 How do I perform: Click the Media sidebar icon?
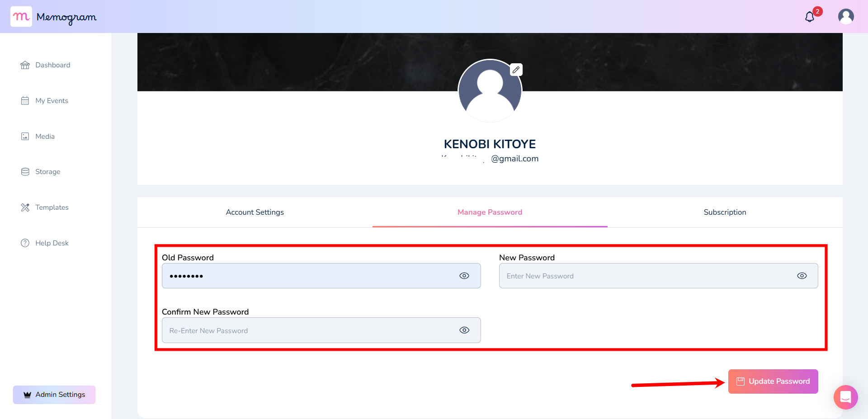pos(25,137)
